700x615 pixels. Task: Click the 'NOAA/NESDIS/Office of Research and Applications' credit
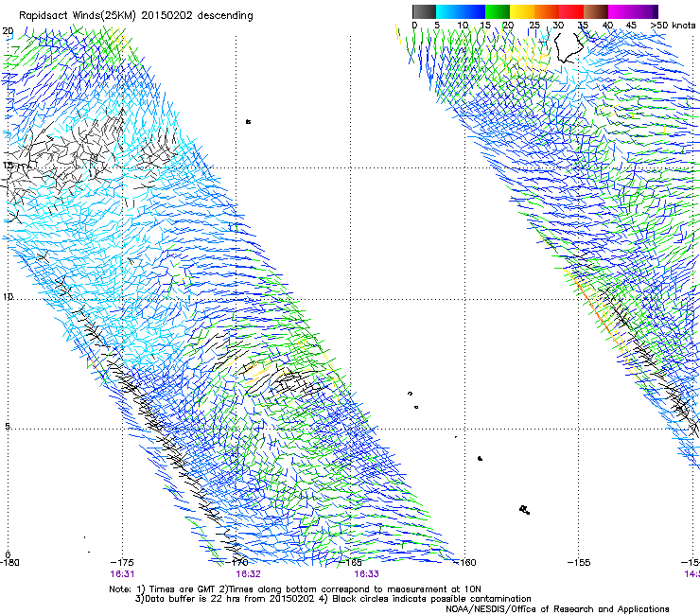pos(557,609)
